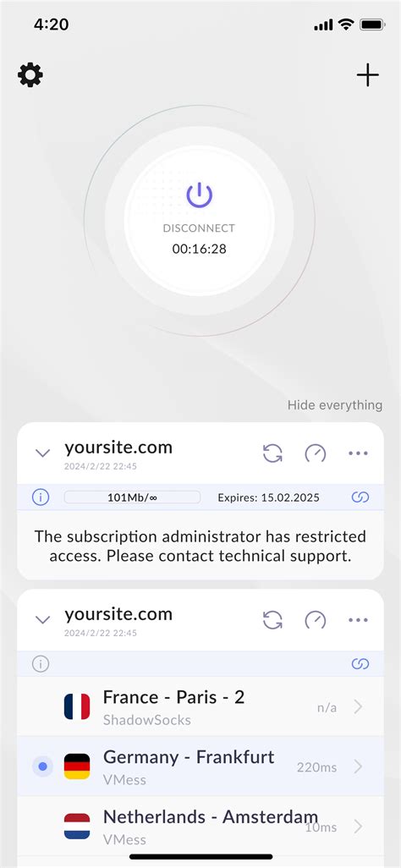The height and width of the screenshot is (868, 401).
Task: Open three-dots menu of first subscription
Action: pos(359,453)
